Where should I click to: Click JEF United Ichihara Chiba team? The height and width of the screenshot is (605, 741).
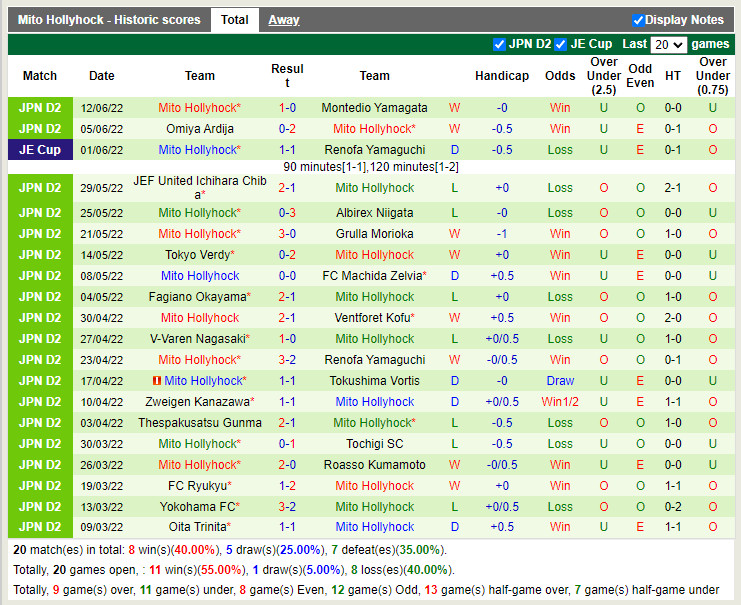coord(200,188)
